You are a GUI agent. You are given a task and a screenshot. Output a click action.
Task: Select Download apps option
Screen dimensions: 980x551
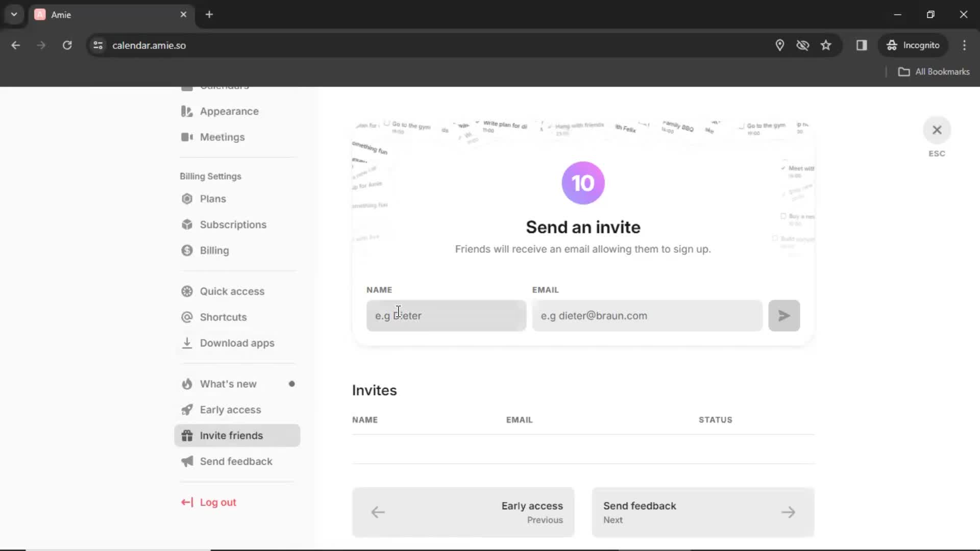coord(237,343)
